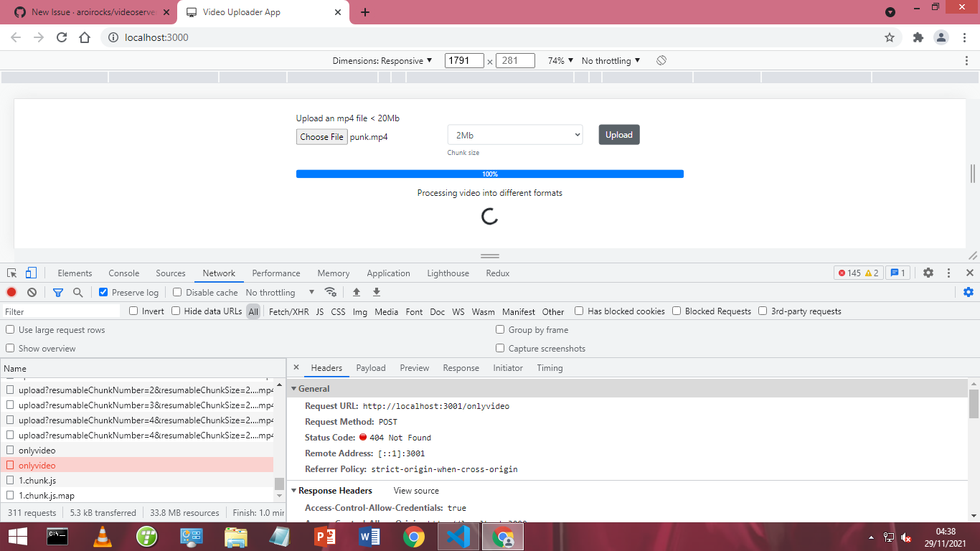Open network conditions Wi-Fi icon
Viewport: 980px width, 551px height.
(331, 292)
